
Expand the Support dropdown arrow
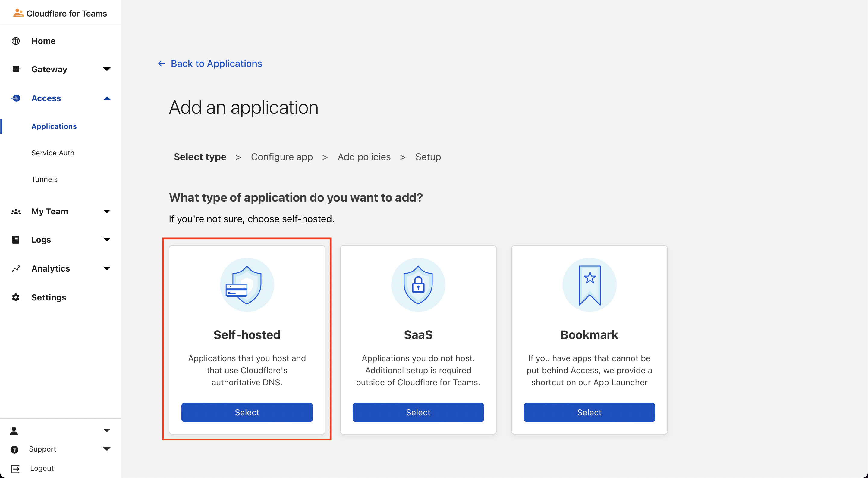107,449
